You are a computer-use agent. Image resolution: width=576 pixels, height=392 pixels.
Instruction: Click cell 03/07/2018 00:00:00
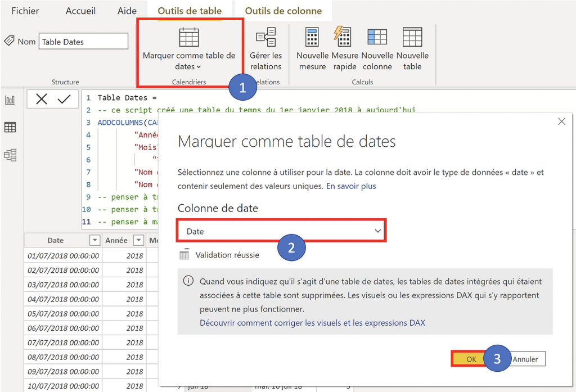(63, 285)
